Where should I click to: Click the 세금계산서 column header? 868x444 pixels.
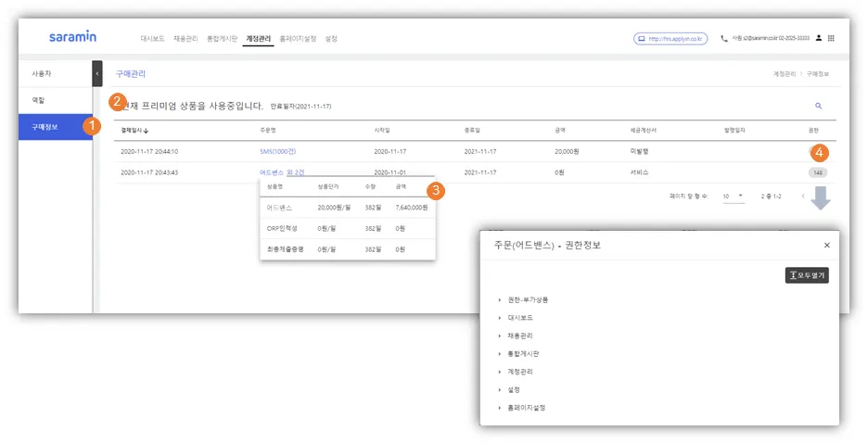click(x=644, y=130)
